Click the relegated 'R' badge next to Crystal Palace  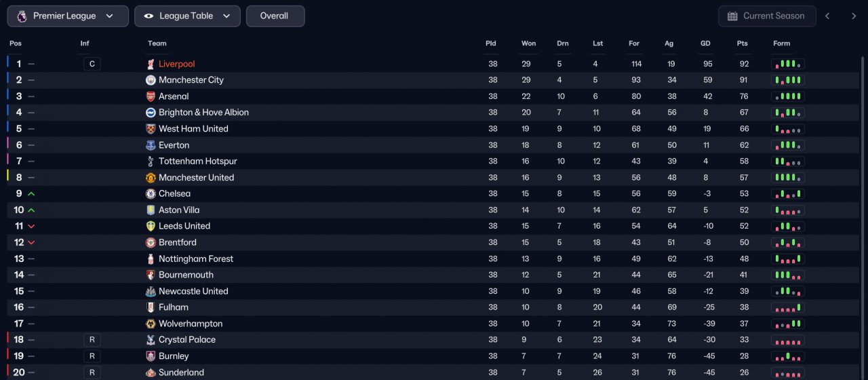coord(92,340)
